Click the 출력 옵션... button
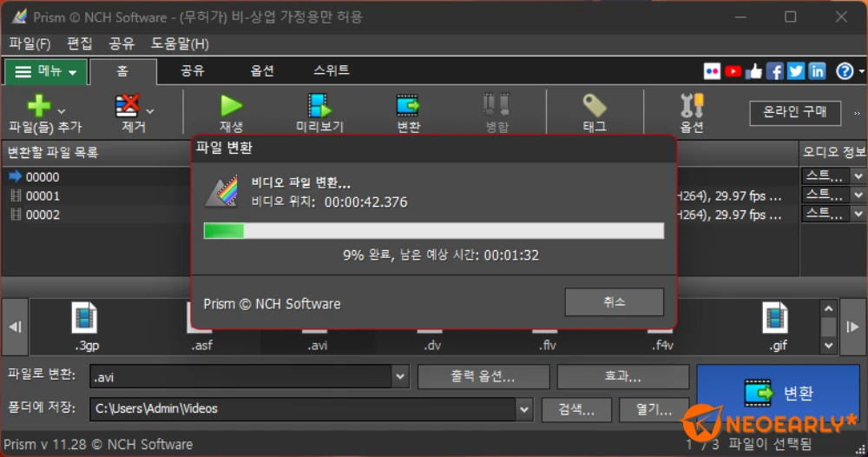 point(483,377)
